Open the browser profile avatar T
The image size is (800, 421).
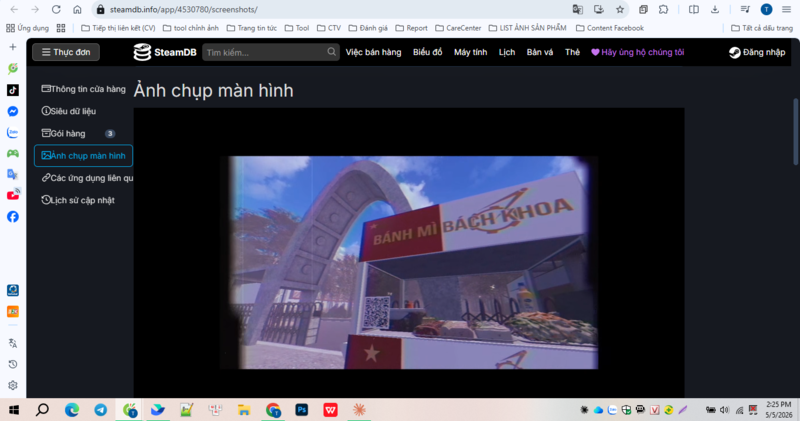click(766, 9)
